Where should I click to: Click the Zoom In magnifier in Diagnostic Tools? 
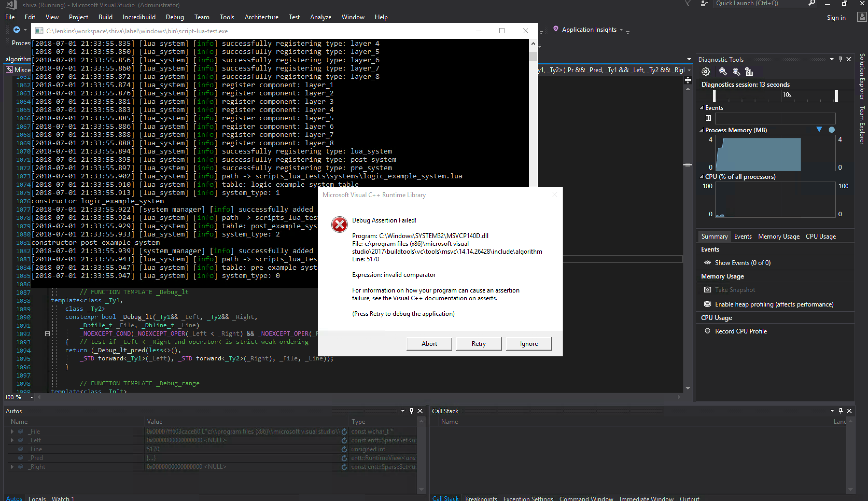coord(723,72)
